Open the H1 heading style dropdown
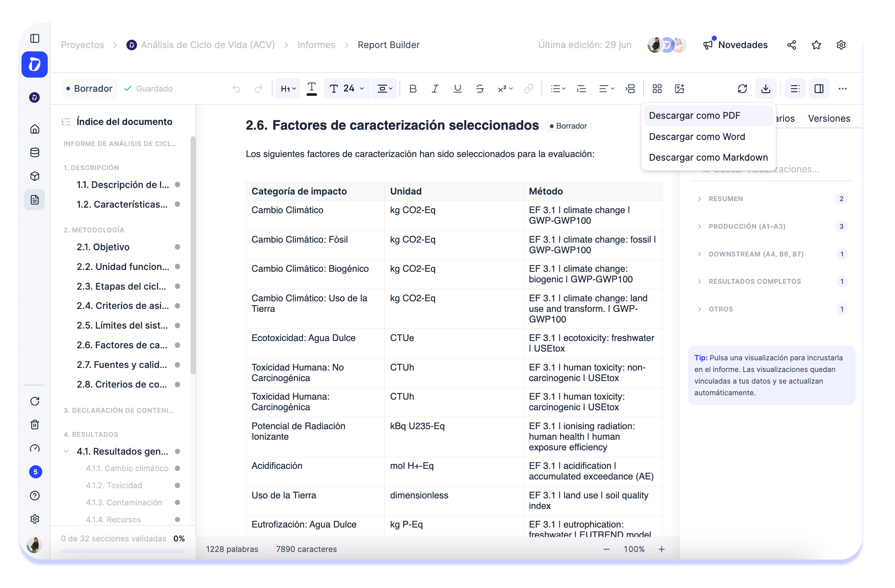895x588 pixels. click(288, 89)
